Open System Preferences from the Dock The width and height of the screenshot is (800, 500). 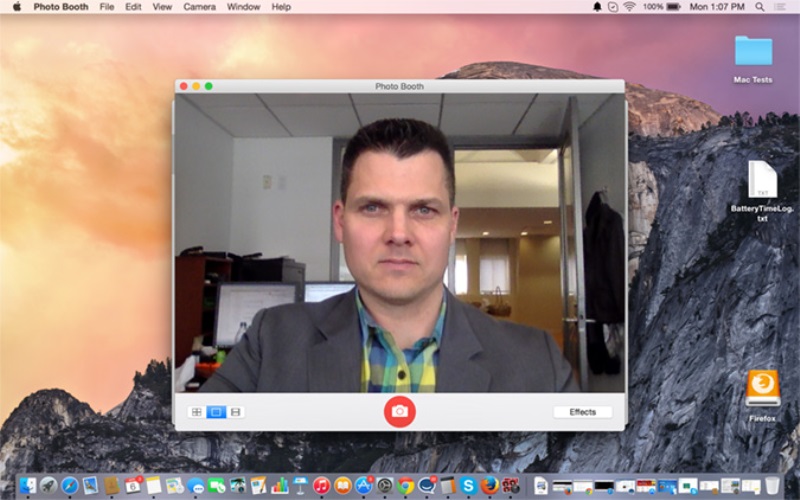click(x=385, y=485)
